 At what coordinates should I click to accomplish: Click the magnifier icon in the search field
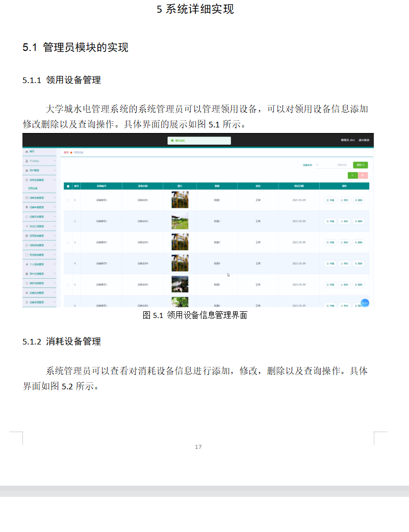[x=317, y=165]
